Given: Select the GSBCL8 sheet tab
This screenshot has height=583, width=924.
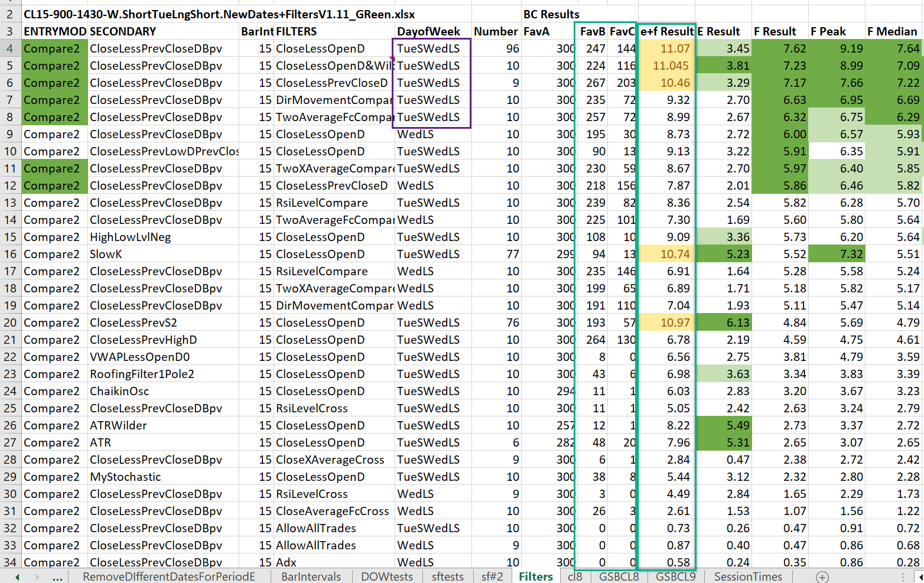Looking at the screenshot, I should coord(619,577).
